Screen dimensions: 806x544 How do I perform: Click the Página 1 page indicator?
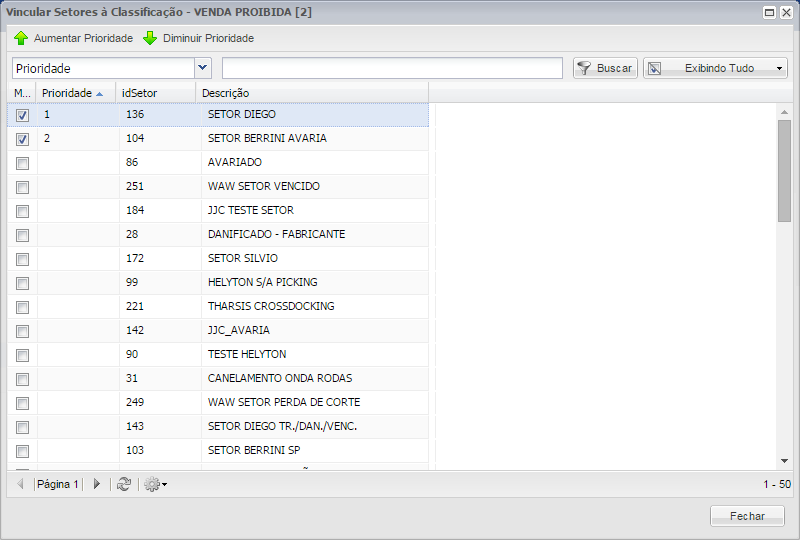(x=58, y=484)
